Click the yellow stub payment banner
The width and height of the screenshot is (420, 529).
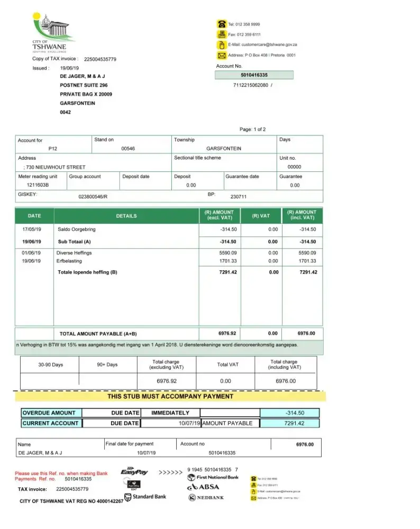(170, 396)
